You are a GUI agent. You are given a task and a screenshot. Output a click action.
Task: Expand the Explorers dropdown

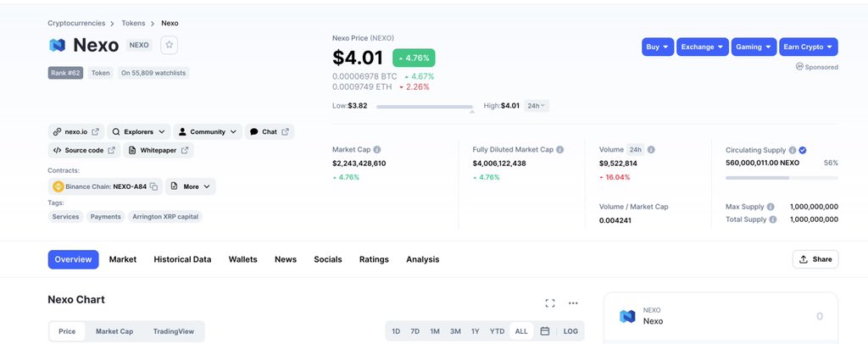(139, 131)
